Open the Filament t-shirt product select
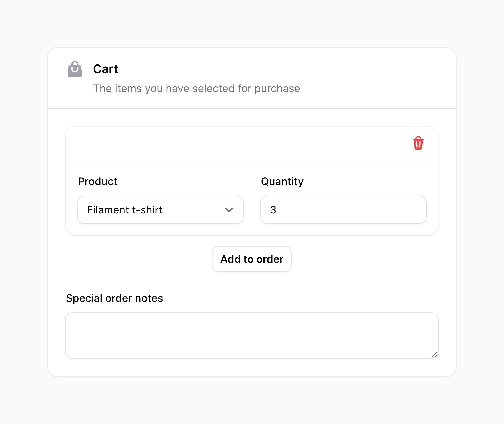This screenshot has width=504, height=424. (x=160, y=210)
